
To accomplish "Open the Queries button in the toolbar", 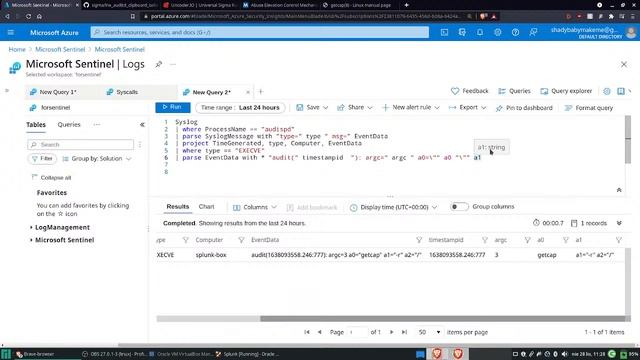I will [514, 91].
